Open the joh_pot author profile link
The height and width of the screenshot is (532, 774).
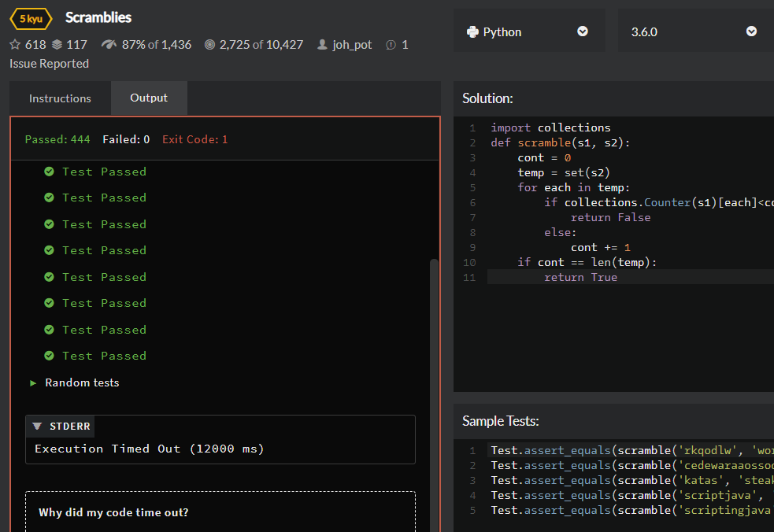click(352, 45)
